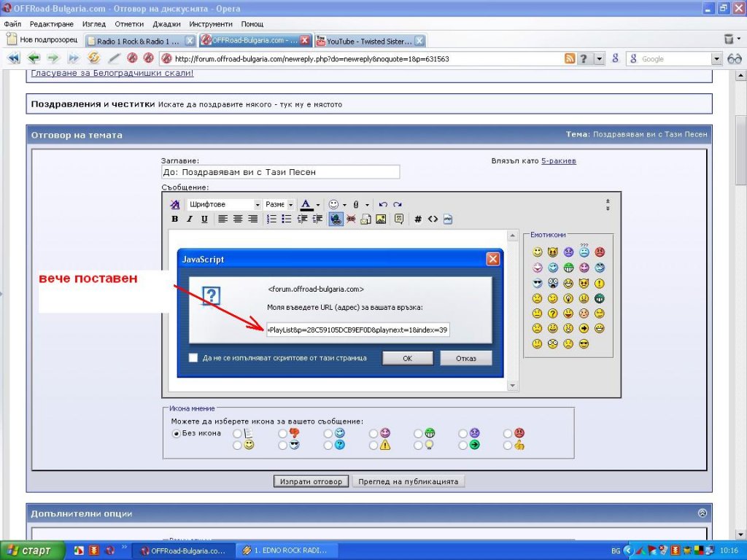Collapse the Допълнителни опции section

coord(703,513)
